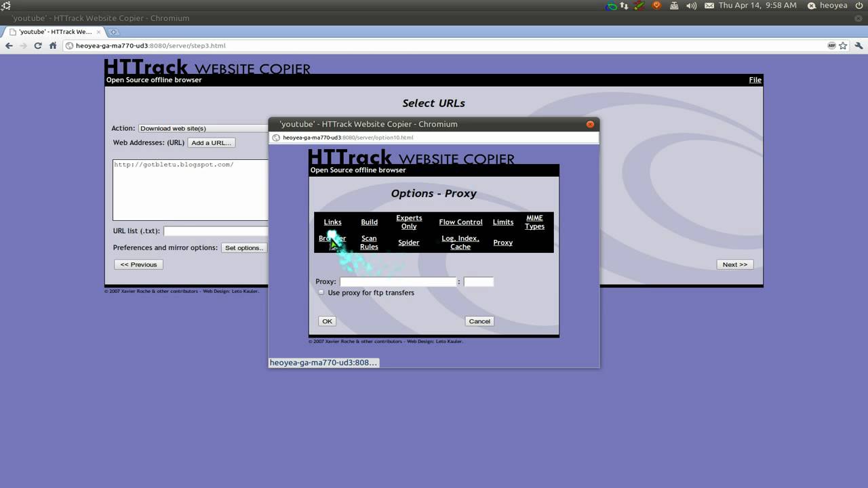Click the volume speaker icon in the panel

(x=692, y=5)
